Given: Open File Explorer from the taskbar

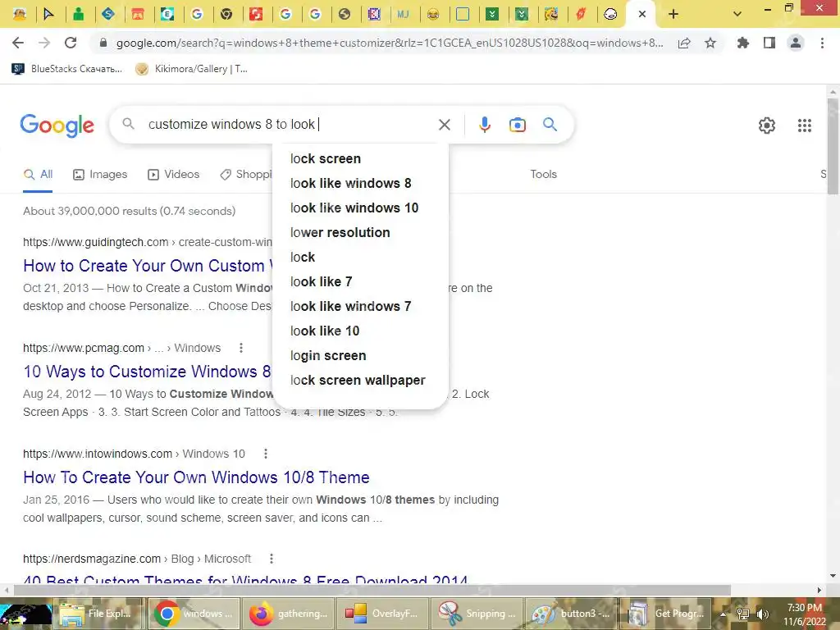Looking at the screenshot, I should (100, 614).
